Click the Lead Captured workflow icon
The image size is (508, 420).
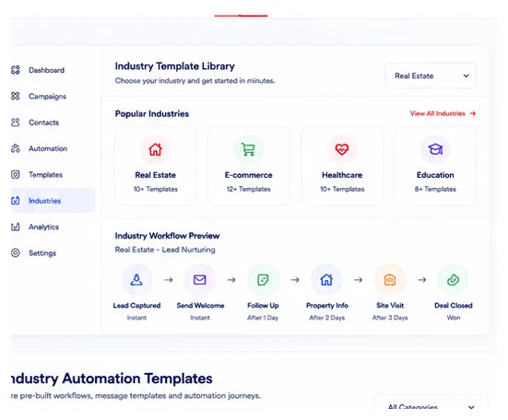(x=136, y=280)
